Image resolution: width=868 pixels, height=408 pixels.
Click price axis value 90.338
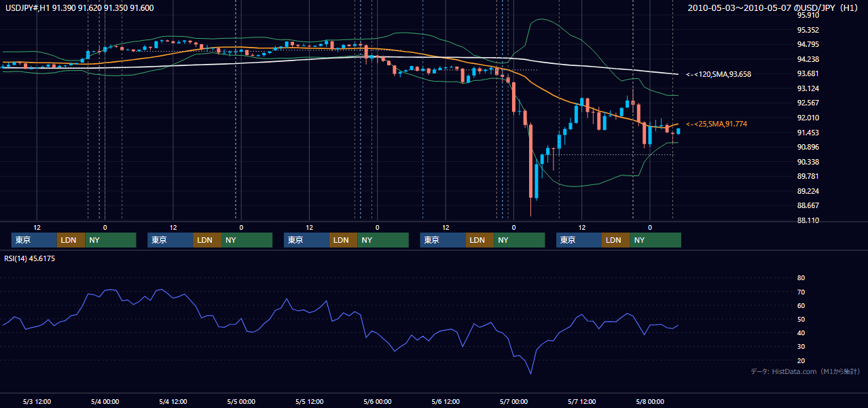coord(808,162)
